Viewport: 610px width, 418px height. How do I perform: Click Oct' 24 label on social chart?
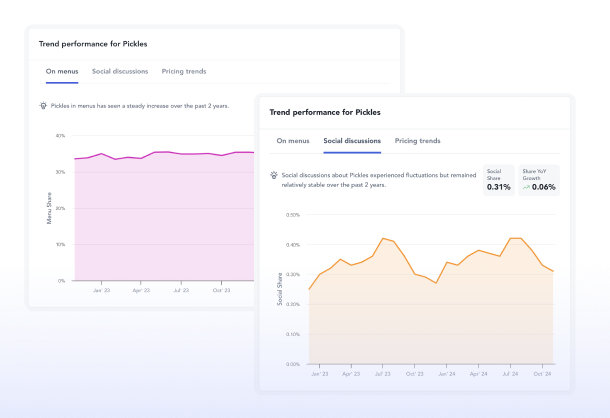tap(542, 374)
